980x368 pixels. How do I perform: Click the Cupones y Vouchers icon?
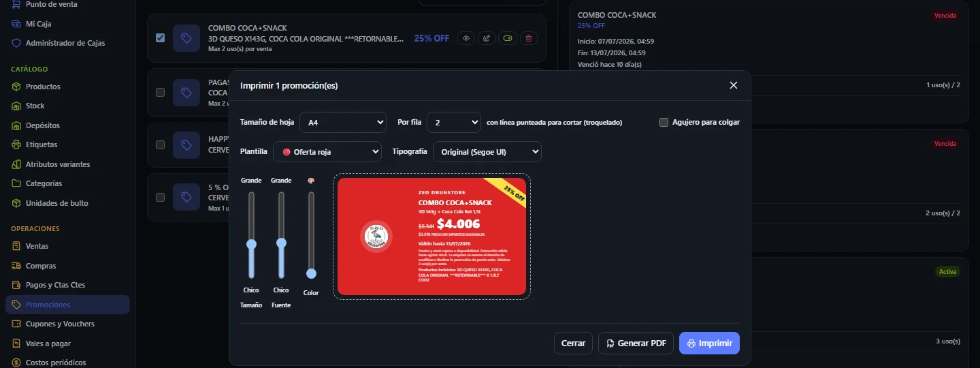[16, 324]
